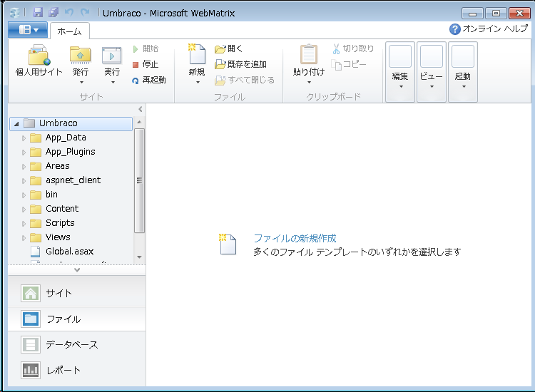Click 既存を追加 (Add Existing)
Image resolution: width=535 pixels, height=392 pixels.
pos(240,64)
